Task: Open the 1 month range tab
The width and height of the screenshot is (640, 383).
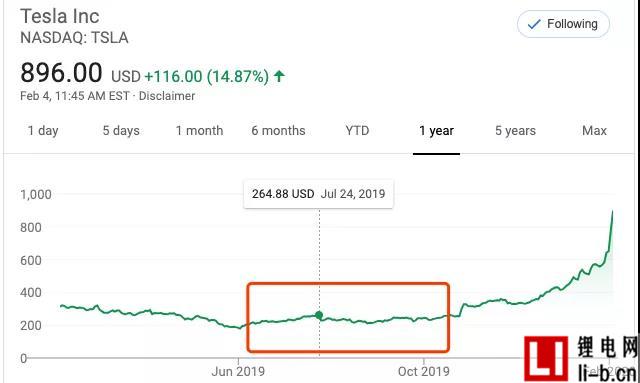Action: pyautogui.click(x=199, y=131)
